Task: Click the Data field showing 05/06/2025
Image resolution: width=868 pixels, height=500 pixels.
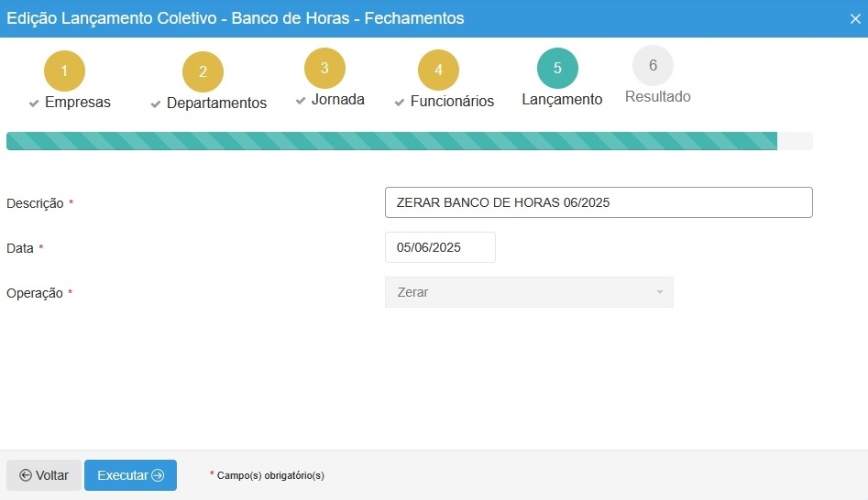Action: (x=440, y=247)
